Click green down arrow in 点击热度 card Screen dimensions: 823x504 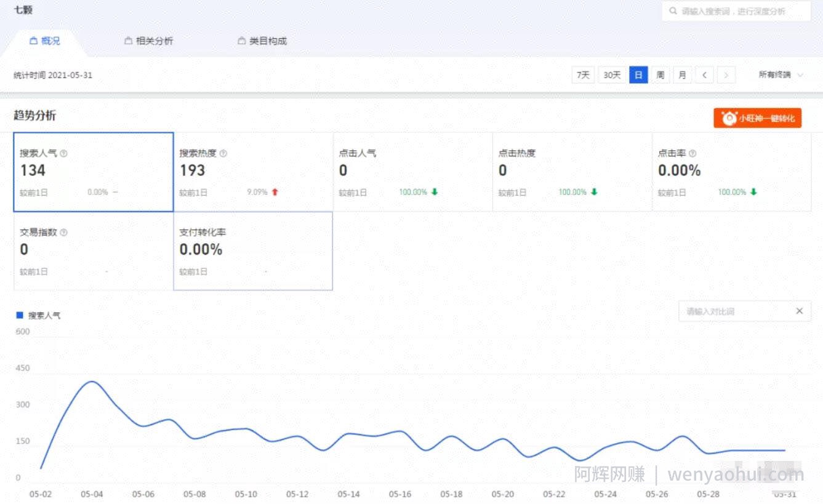594,192
